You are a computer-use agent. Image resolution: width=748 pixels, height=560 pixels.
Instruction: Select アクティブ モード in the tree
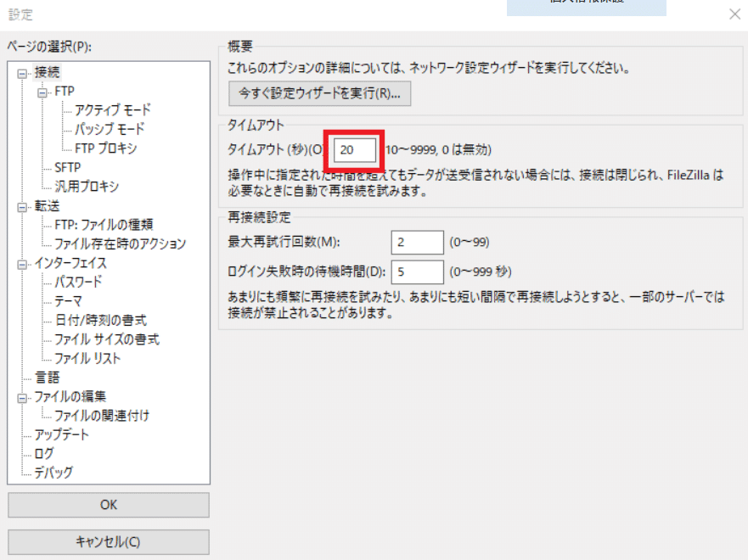(112, 110)
